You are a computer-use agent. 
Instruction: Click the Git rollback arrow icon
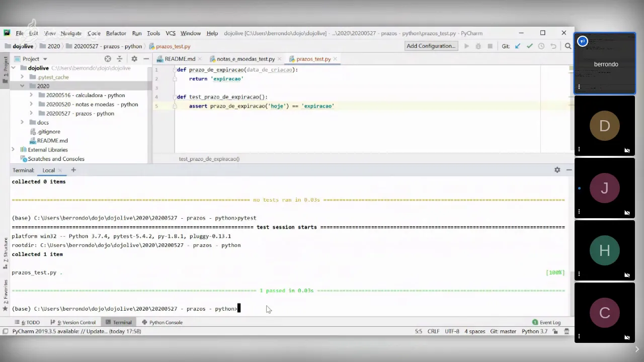tap(553, 46)
